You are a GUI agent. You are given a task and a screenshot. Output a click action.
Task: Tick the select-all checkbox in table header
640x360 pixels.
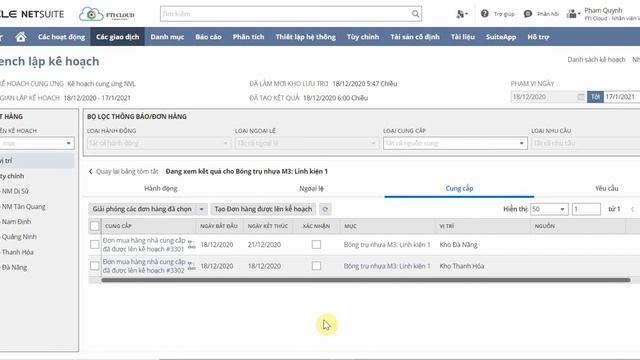(95, 226)
